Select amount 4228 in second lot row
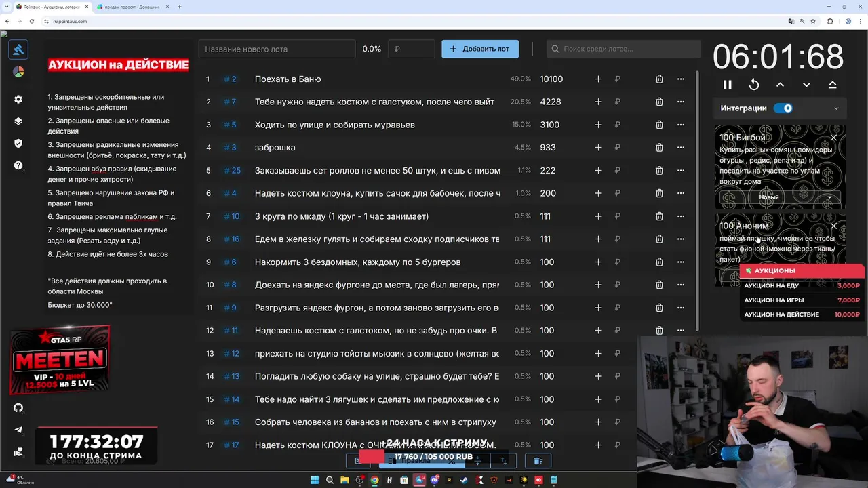 click(550, 102)
